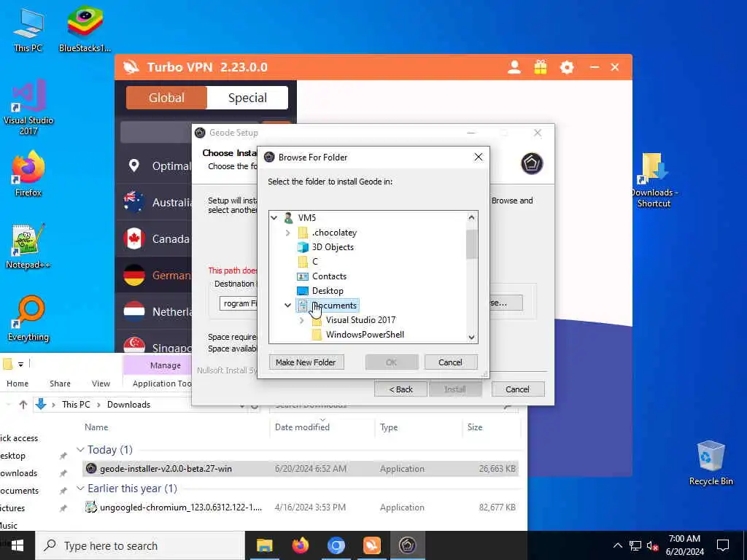
Task: Expand the Visual Studio 2017 folder node
Action: click(x=301, y=321)
